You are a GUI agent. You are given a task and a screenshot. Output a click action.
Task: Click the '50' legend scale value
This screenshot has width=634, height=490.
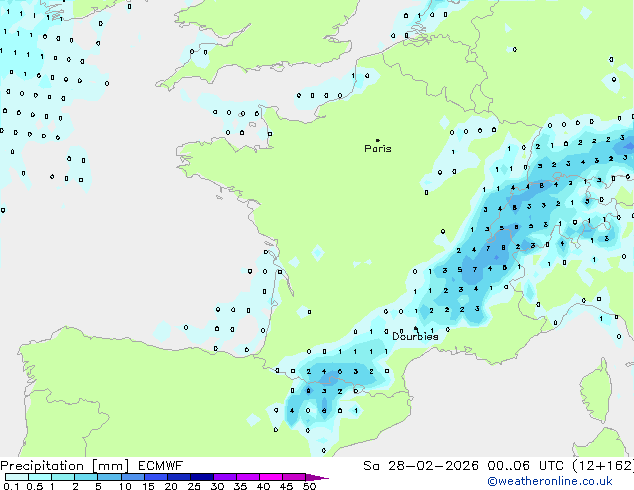309,486
